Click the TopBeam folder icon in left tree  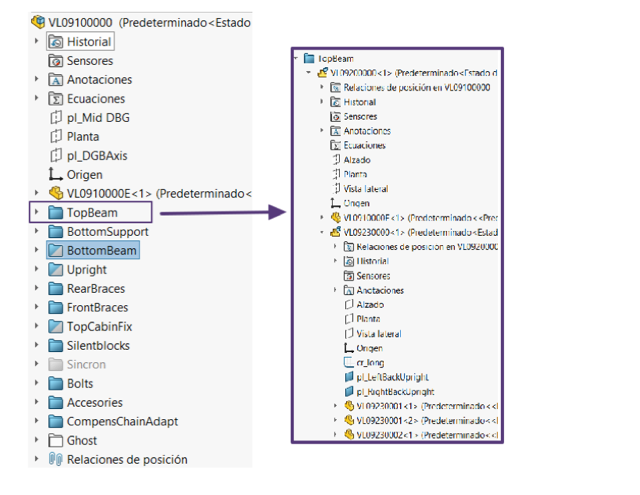coord(56,213)
